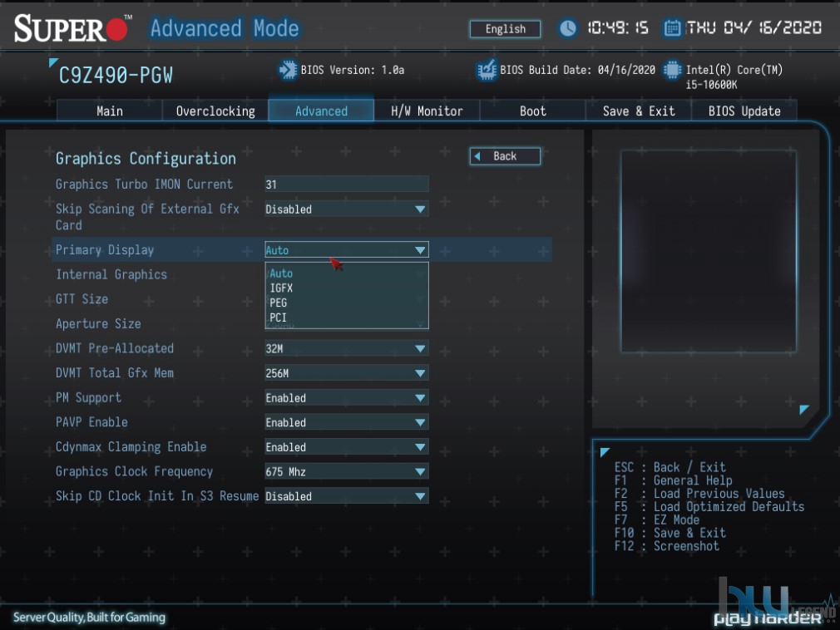
Task: Click the F1 General Help hint
Action: (674, 480)
